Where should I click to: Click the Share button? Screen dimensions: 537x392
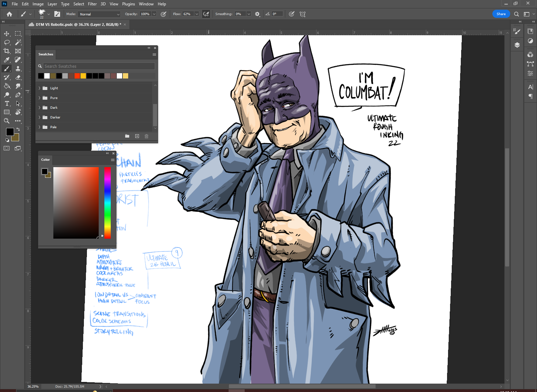[x=501, y=14]
